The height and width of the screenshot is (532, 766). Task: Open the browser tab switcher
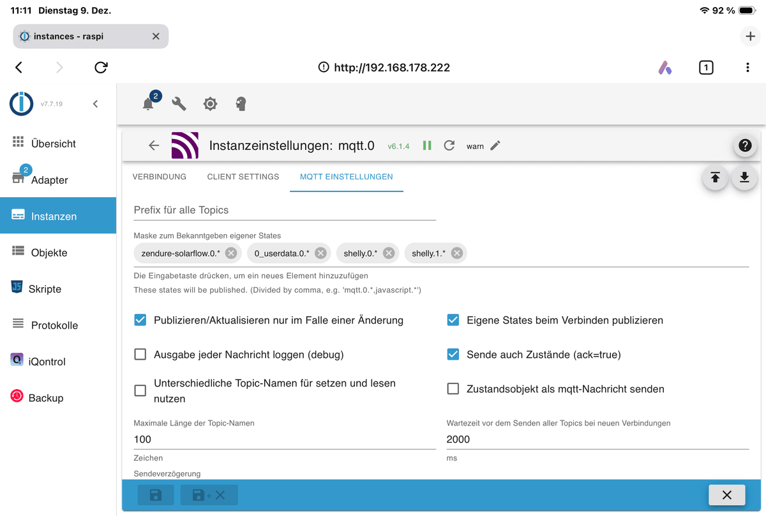tap(706, 68)
